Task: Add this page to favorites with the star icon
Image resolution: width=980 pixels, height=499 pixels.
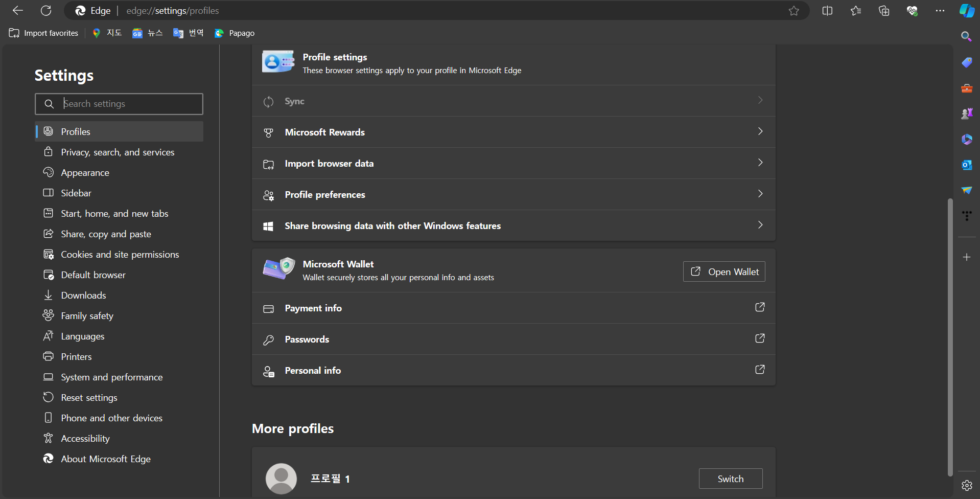Action: pyautogui.click(x=794, y=11)
